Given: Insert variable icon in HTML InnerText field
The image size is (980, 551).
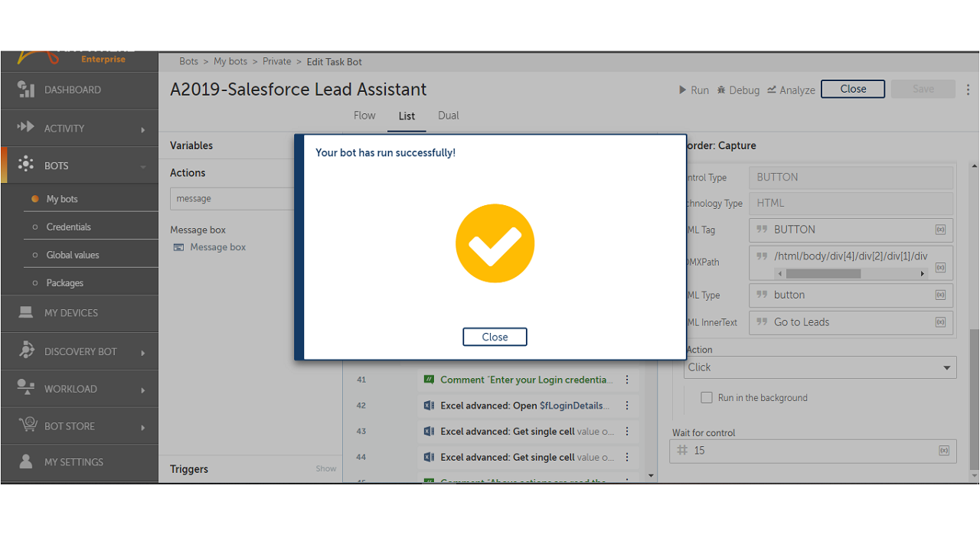Looking at the screenshot, I should click(x=940, y=322).
